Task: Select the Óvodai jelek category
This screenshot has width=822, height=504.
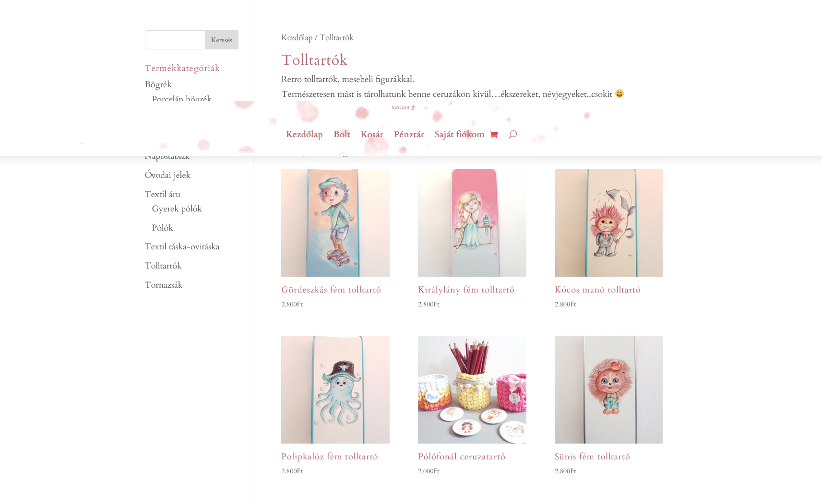Action: tap(167, 175)
